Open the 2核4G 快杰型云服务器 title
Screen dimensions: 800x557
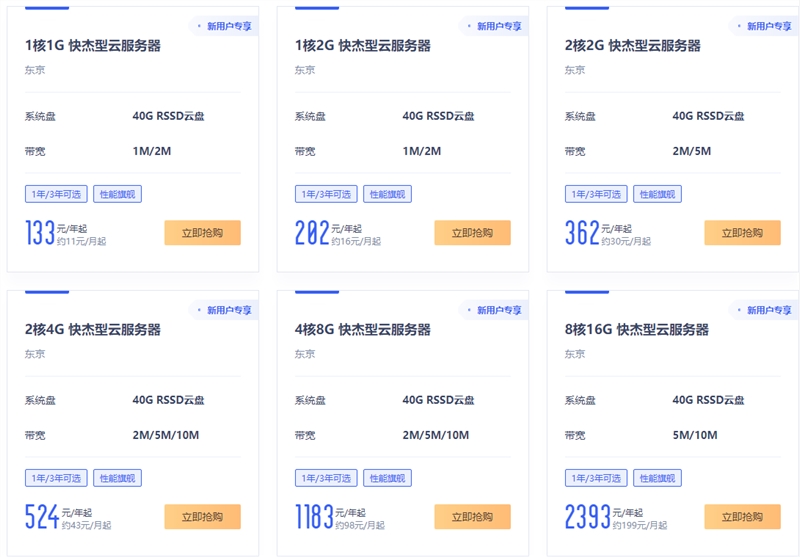(x=93, y=330)
